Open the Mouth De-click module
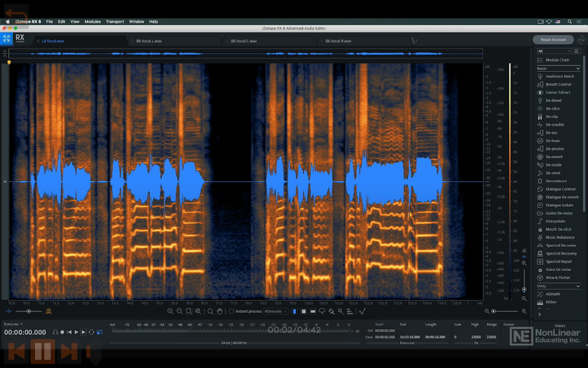This screenshot has height=368, width=588. (558, 230)
